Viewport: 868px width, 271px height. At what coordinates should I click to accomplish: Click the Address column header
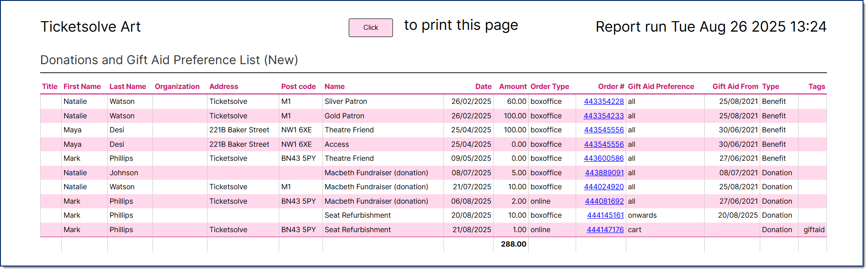click(x=224, y=87)
